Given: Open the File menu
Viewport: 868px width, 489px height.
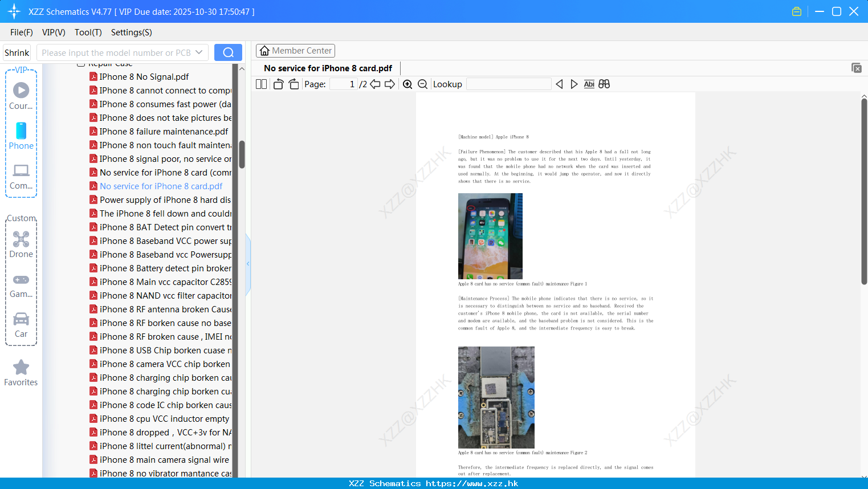Looking at the screenshot, I should pyautogui.click(x=22, y=32).
